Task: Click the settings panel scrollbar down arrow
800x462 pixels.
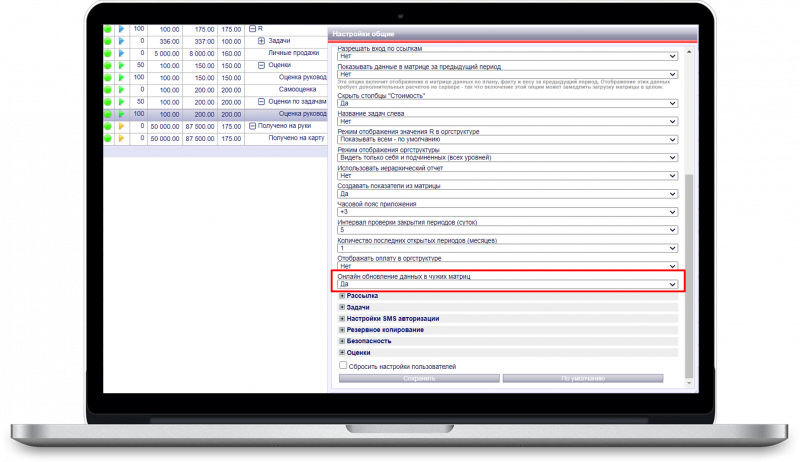Action: [689, 383]
